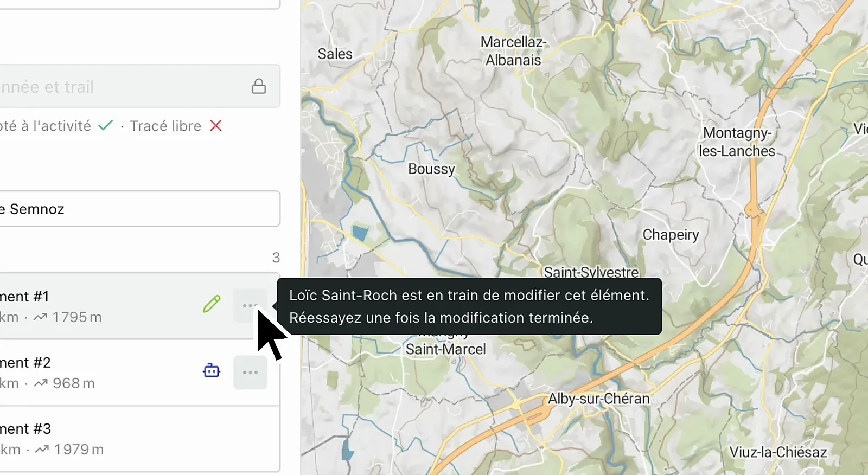Viewport: 868px width, 475px height.
Task: Click the blue robot icon on segment #2
Action: (212, 371)
